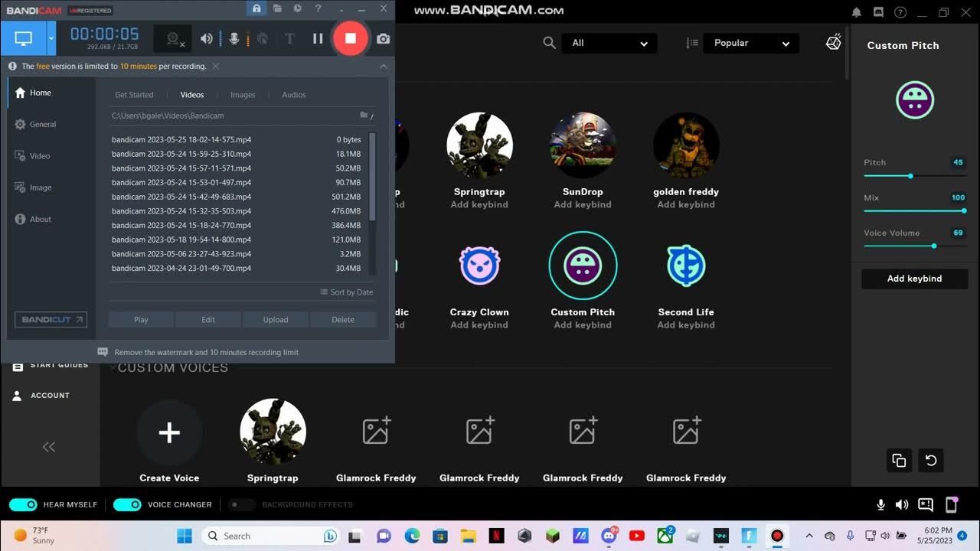The width and height of the screenshot is (980, 551).
Task: Click Remove the watermark and recording limit link
Action: [207, 352]
